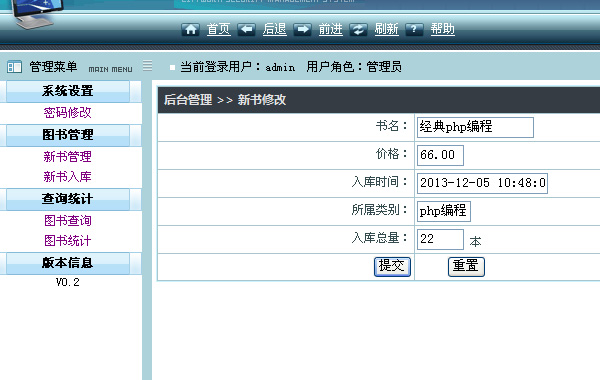Screen dimensions: 600x380
Task: Collapse the 图书管理 menu section
Action: coord(68,135)
